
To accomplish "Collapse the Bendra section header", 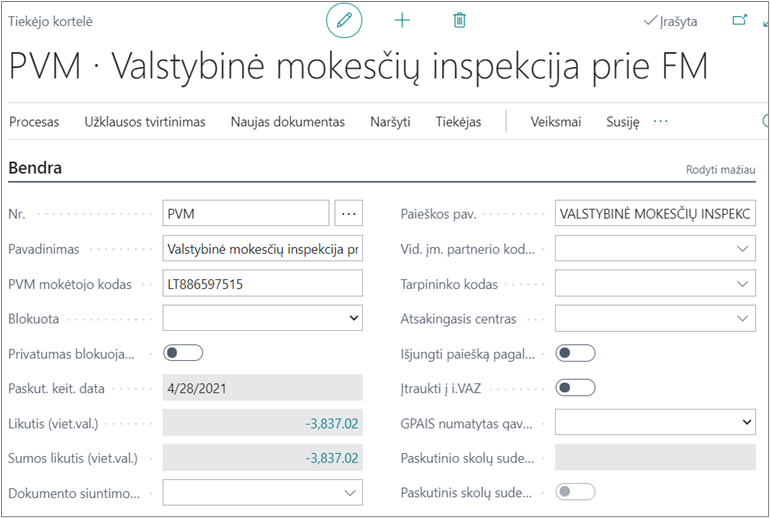I will [35, 168].
